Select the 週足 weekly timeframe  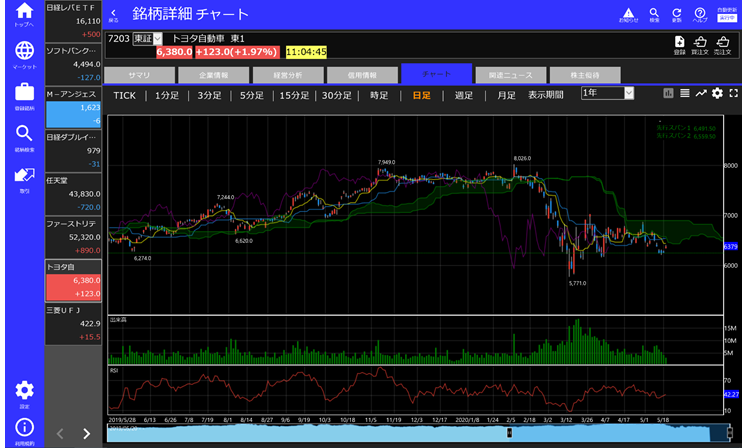(x=463, y=95)
